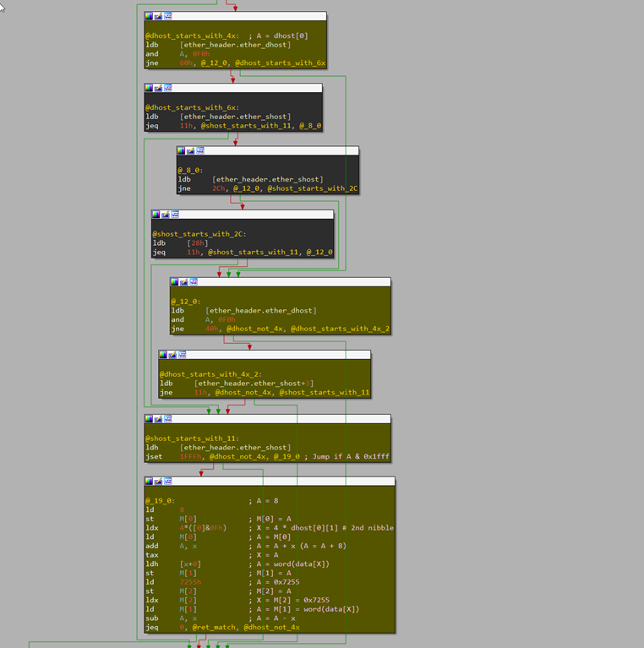Click color icon on @_12_0 node
This screenshot has height=648, width=644.
(174, 282)
